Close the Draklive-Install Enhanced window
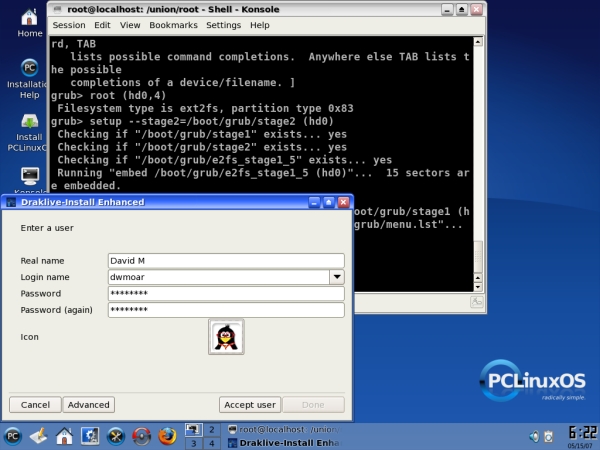 click(343, 202)
